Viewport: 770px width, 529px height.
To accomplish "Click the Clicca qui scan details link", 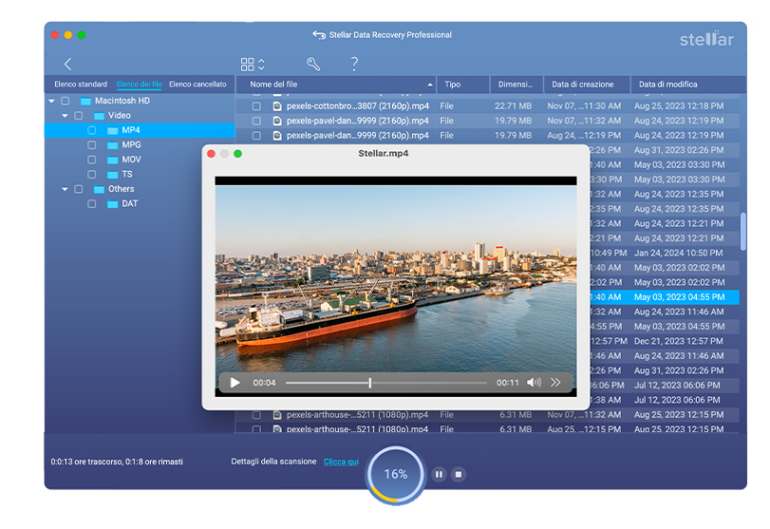I will point(341,462).
